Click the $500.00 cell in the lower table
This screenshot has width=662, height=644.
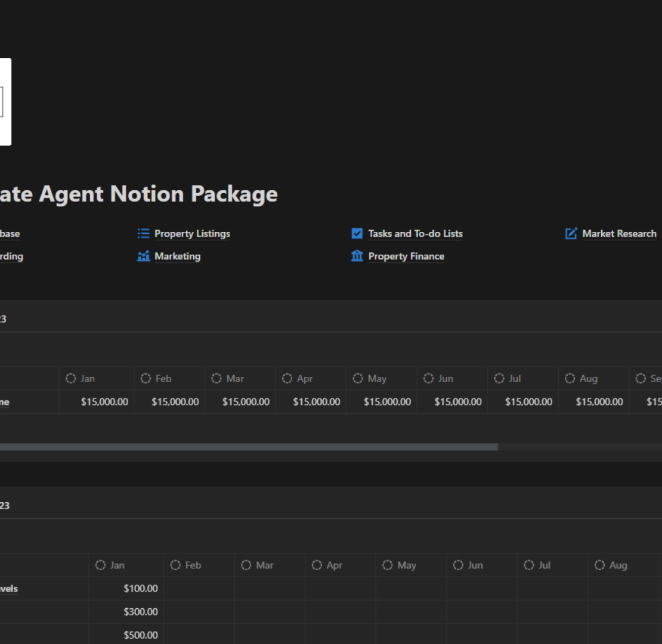coord(126,634)
